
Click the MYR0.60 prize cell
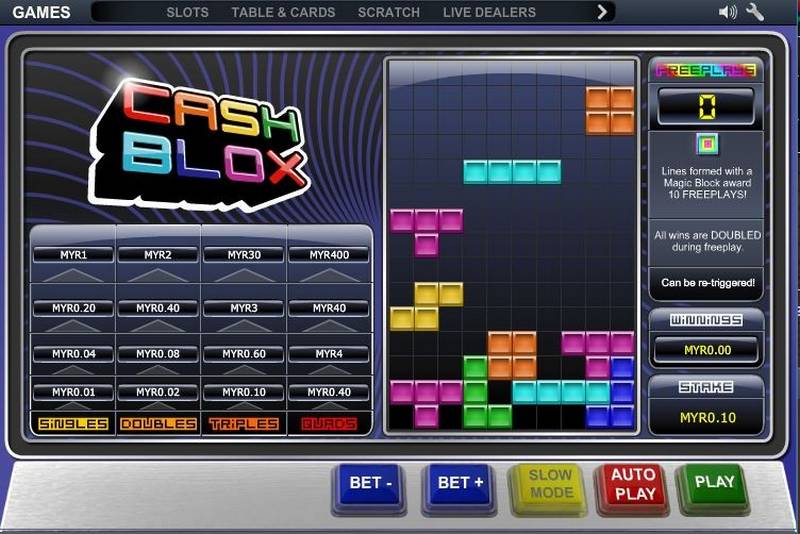(x=244, y=354)
